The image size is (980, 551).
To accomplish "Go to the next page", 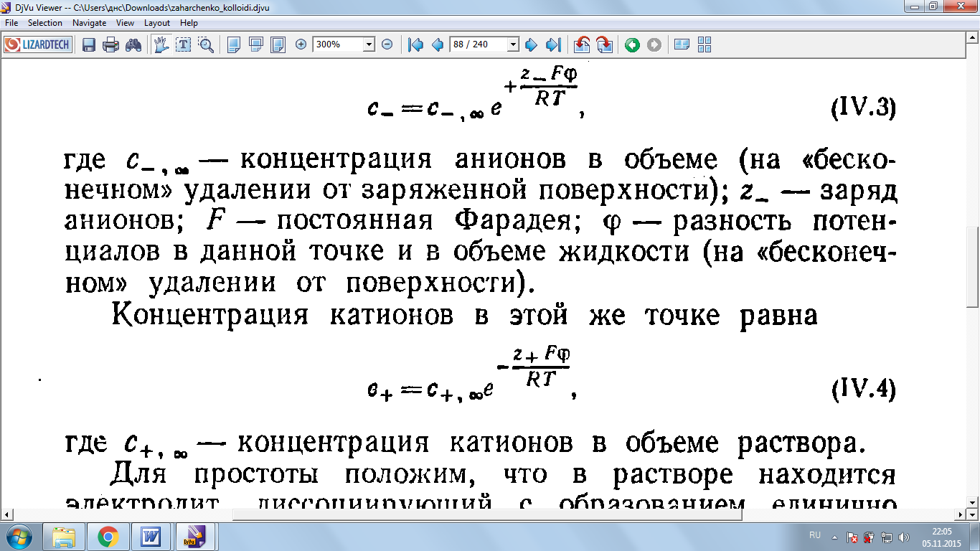I will [x=531, y=44].
